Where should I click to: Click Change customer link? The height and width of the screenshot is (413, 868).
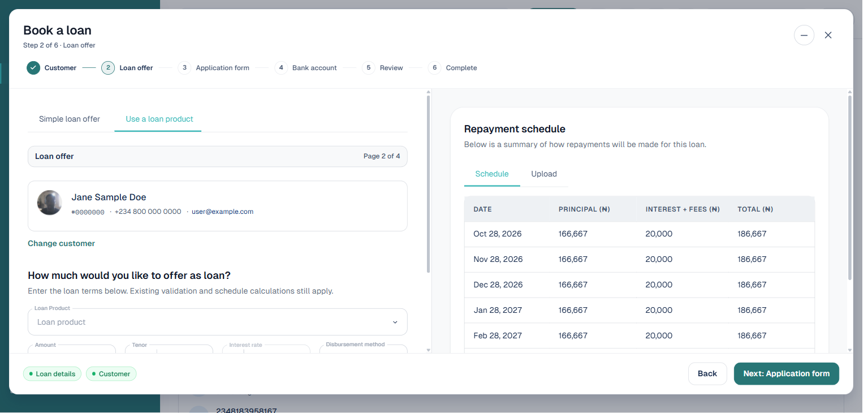tap(61, 243)
